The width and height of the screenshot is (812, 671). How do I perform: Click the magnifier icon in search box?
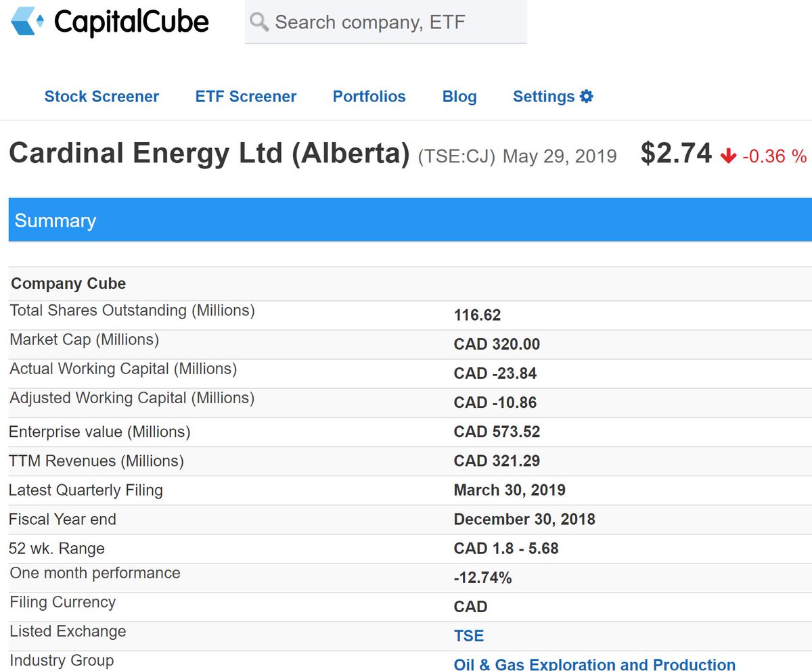[259, 22]
